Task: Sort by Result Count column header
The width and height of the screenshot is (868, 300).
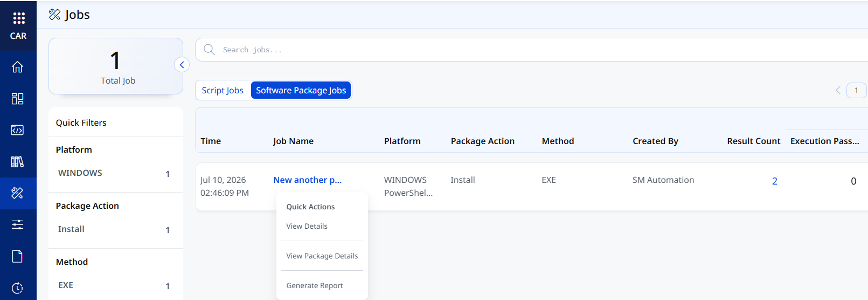Action: pos(754,141)
